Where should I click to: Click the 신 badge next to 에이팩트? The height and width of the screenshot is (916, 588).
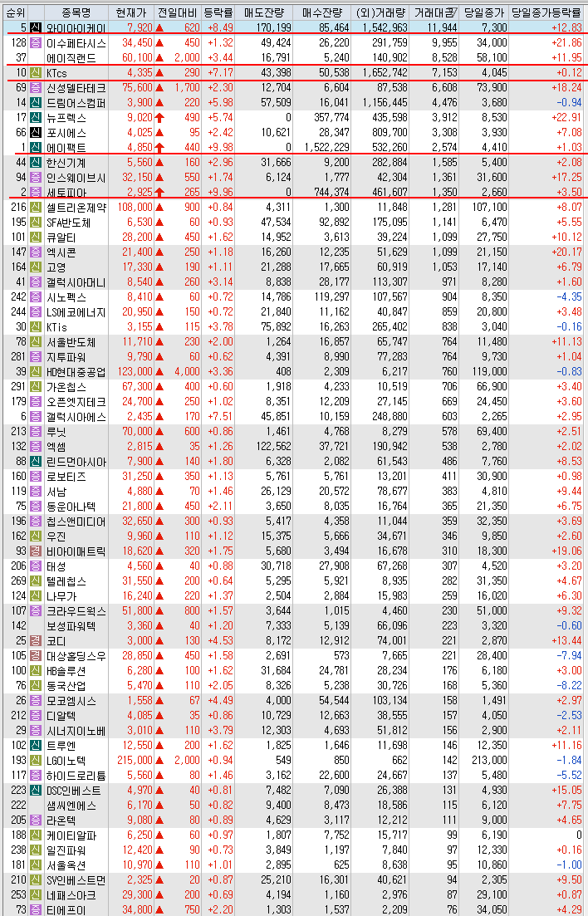(x=36, y=147)
